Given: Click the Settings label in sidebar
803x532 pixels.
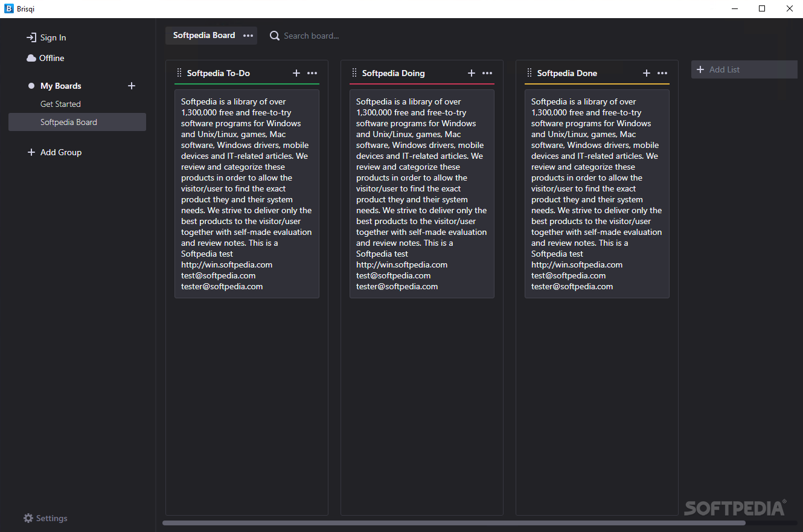Looking at the screenshot, I should click(x=52, y=518).
